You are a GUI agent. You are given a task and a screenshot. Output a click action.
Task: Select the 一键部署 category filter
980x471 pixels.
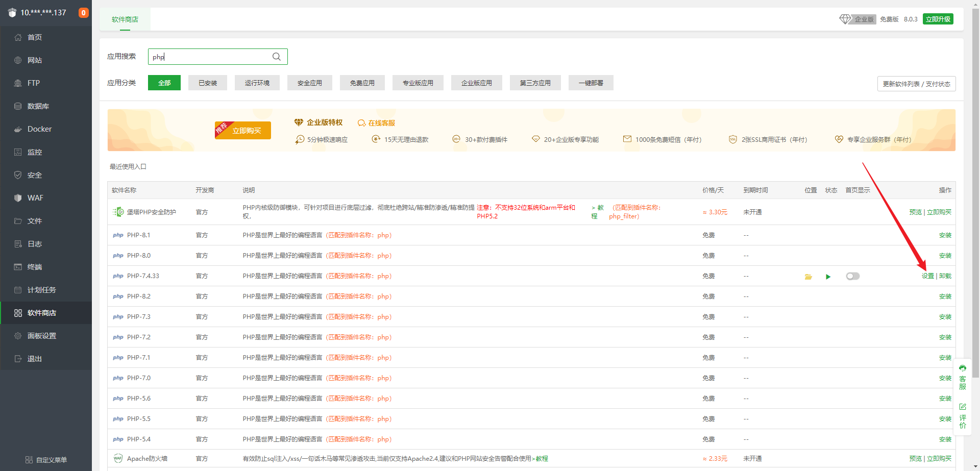tap(591, 83)
